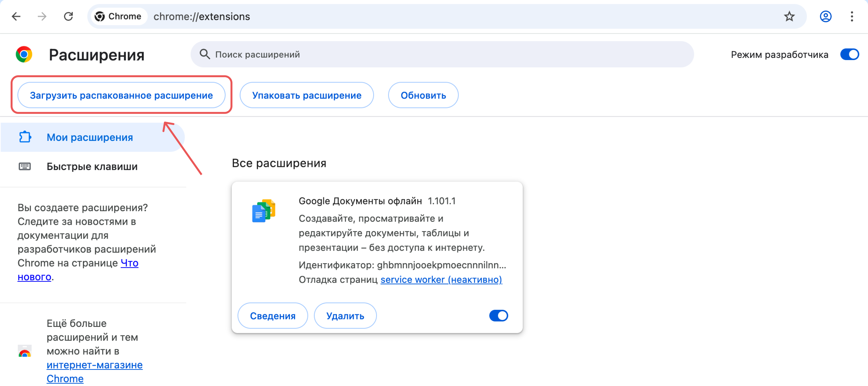Viewport: 868px width, 386px height.
Task: Open the Chrome profile avatar menu
Action: (x=825, y=16)
